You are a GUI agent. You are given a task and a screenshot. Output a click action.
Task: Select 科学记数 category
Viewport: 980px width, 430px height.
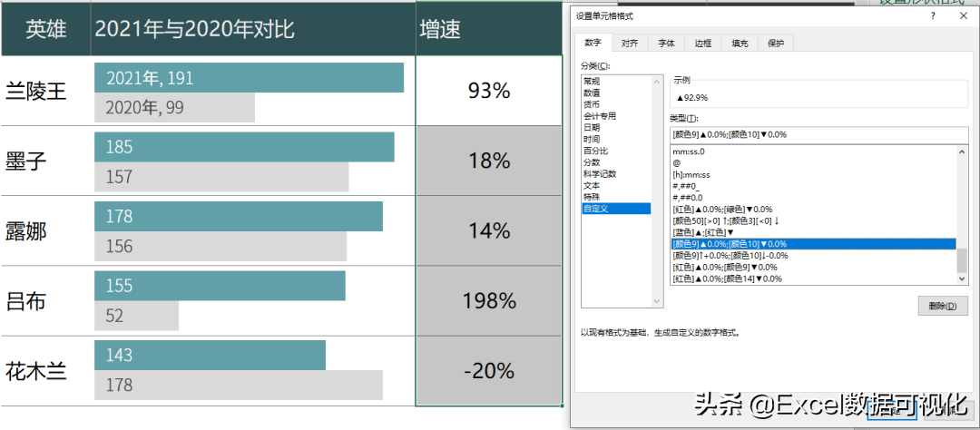615,174
